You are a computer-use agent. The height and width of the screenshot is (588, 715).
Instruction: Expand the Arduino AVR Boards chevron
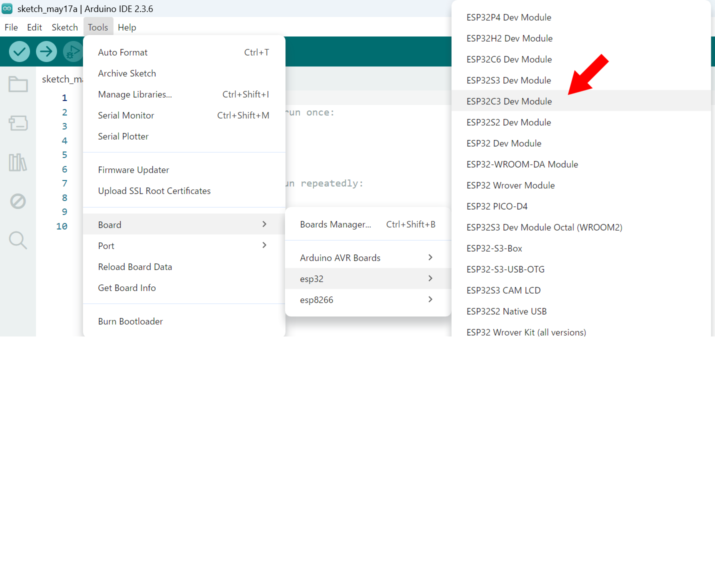click(430, 257)
